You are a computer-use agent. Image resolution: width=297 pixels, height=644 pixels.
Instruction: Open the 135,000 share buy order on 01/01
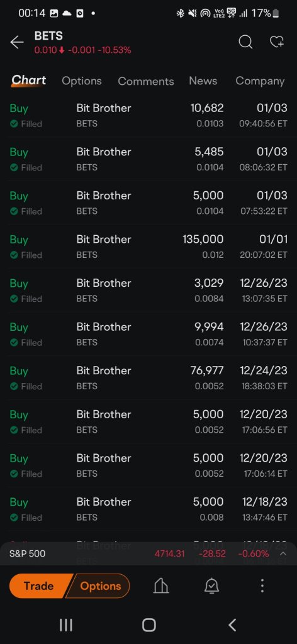point(148,246)
